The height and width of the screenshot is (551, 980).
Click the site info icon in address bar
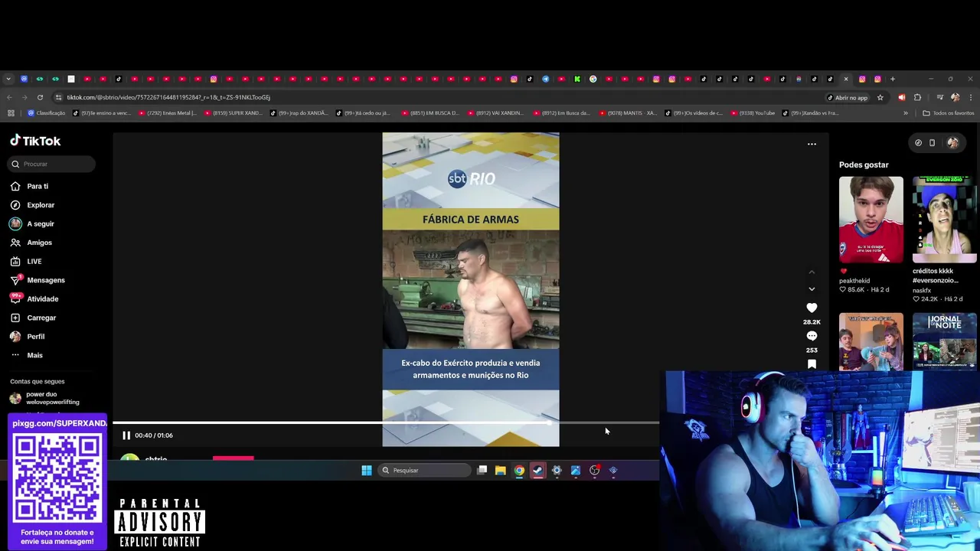tap(58, 97)
